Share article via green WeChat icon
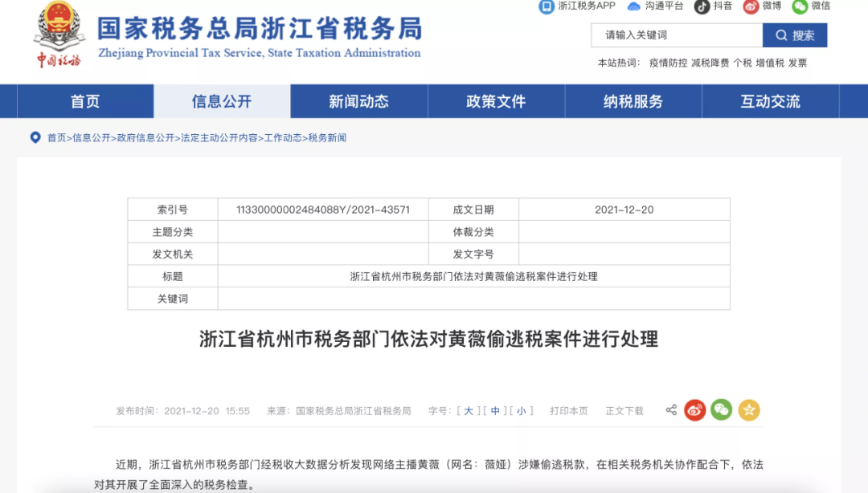The height and width of the screenshot is (493, 868). [722, 410]
